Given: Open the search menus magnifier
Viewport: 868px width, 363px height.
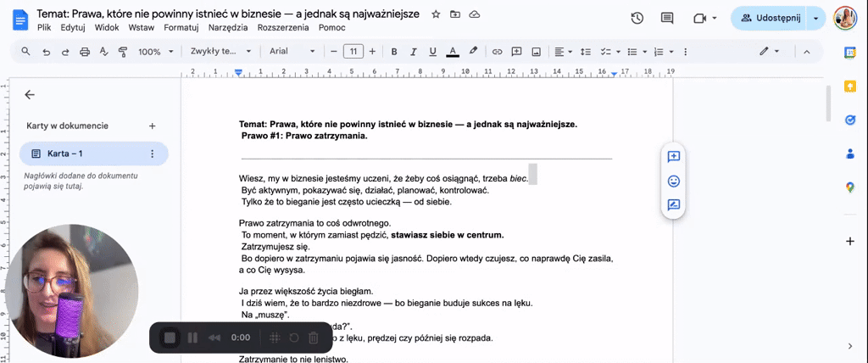Looking at the screenshot, I should 25,52.
